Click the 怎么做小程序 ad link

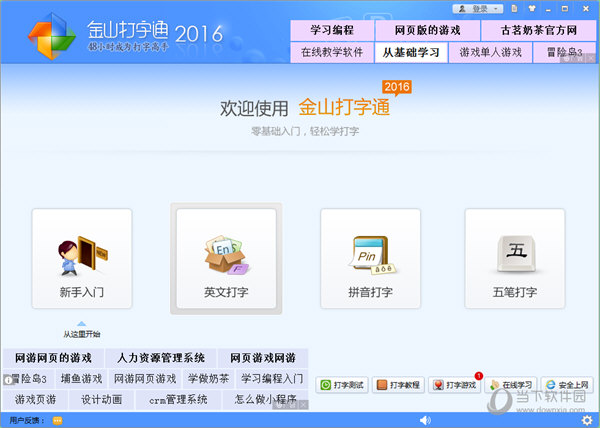point(265,400)
